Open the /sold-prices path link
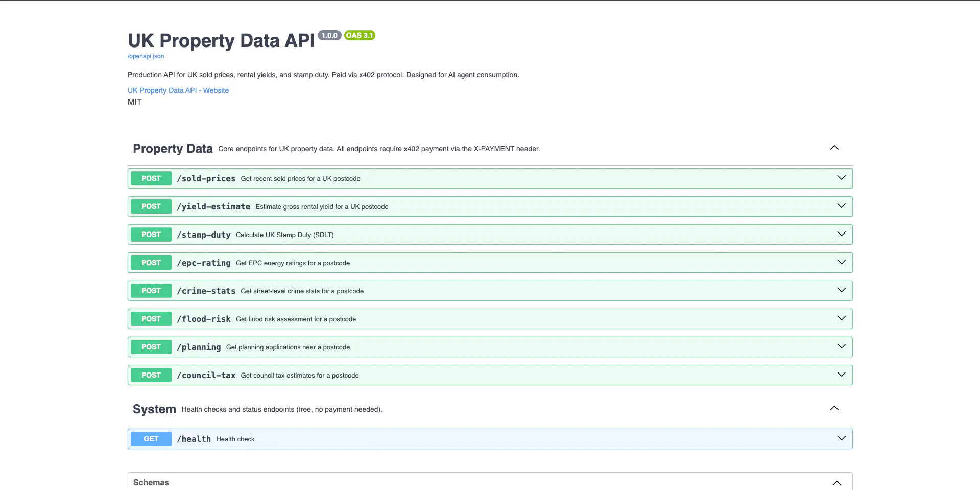Screen dimensions: 980x490 [x=206, y=178]
